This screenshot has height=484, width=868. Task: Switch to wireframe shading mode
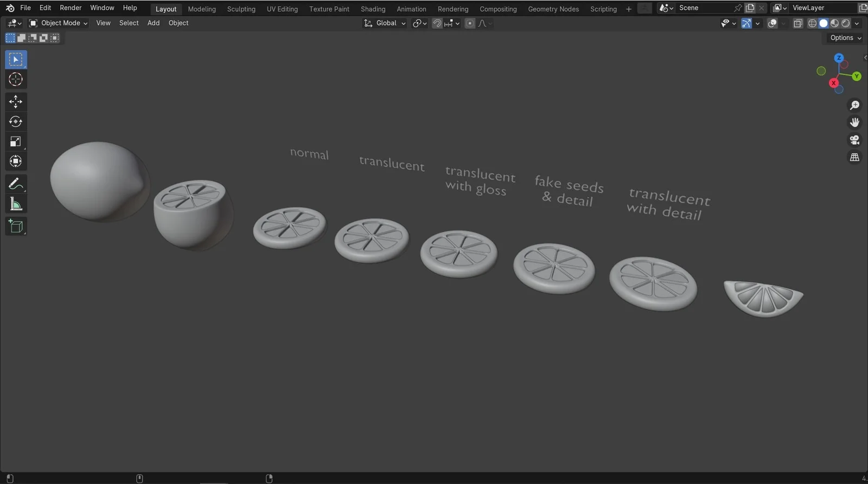click(x=812, y=23)
